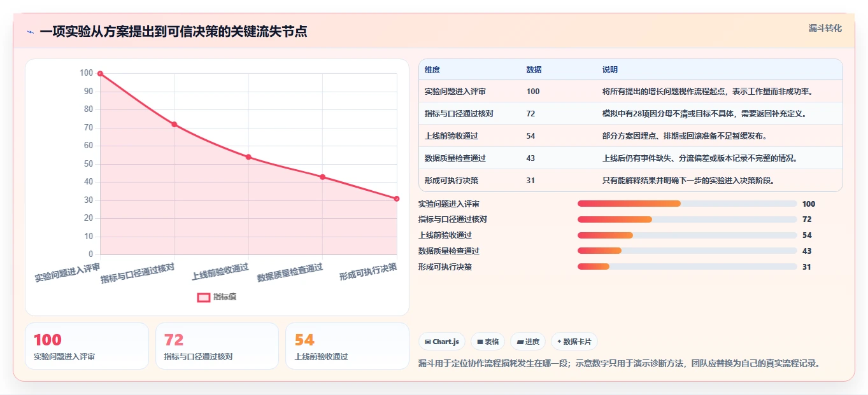Screen dimensions: 868x395
Task: Click the description starting 模拟中有28项
Action: (x=704, y=113)
